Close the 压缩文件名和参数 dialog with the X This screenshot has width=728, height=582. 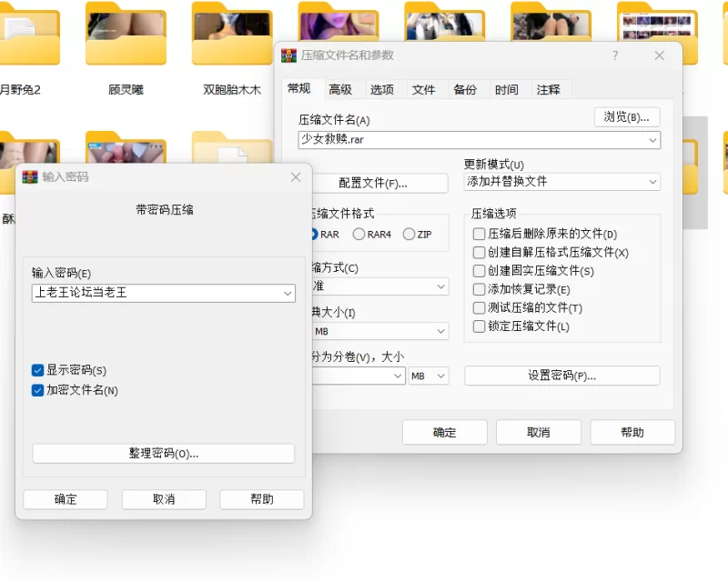659,55
